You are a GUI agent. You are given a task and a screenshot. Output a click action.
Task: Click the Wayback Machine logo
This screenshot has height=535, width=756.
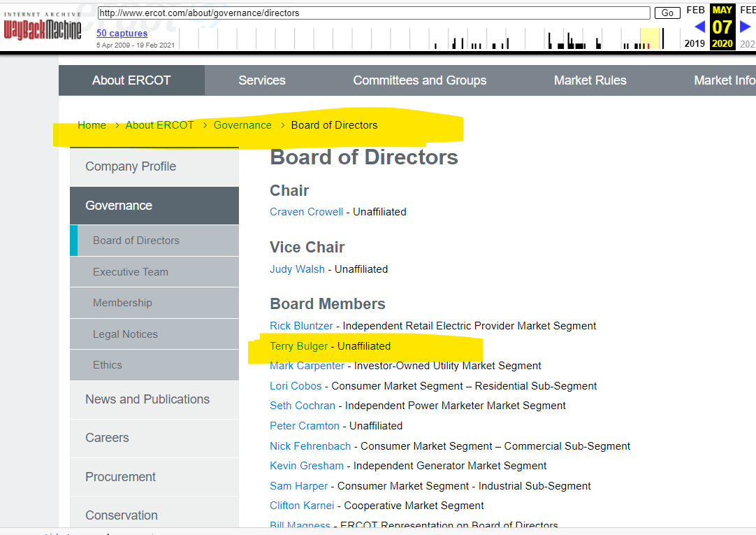coord(43,27)
